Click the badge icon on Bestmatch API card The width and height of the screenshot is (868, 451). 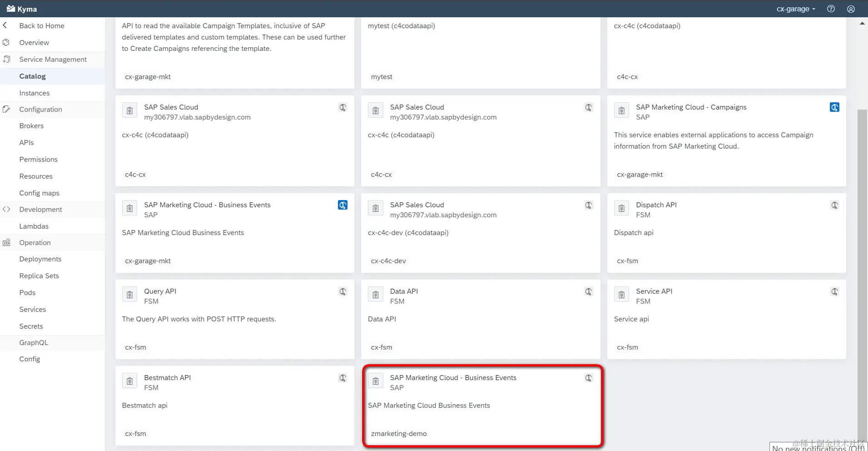coord(343,378)
